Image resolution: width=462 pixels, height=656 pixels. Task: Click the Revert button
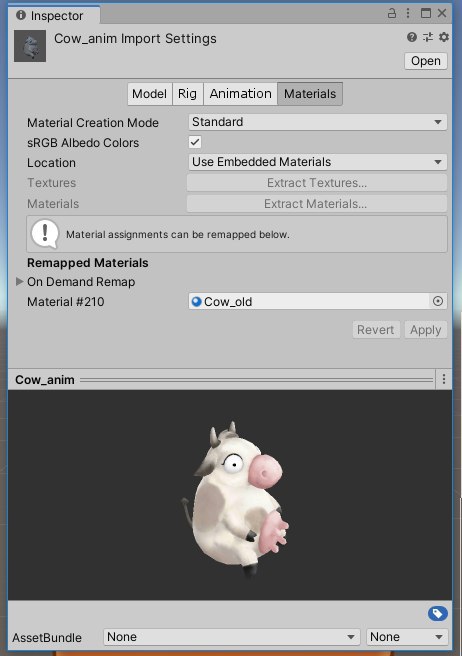(x=376, y=330)
